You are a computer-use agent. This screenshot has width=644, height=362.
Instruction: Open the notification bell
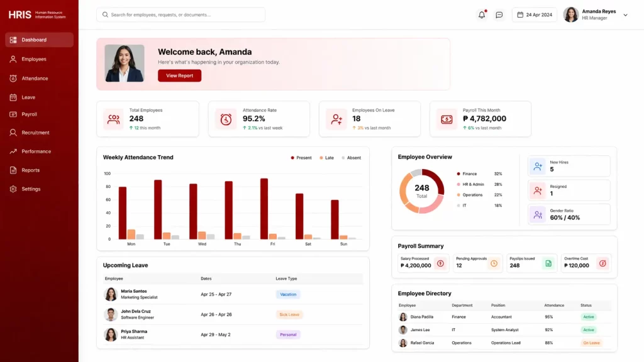481,14
